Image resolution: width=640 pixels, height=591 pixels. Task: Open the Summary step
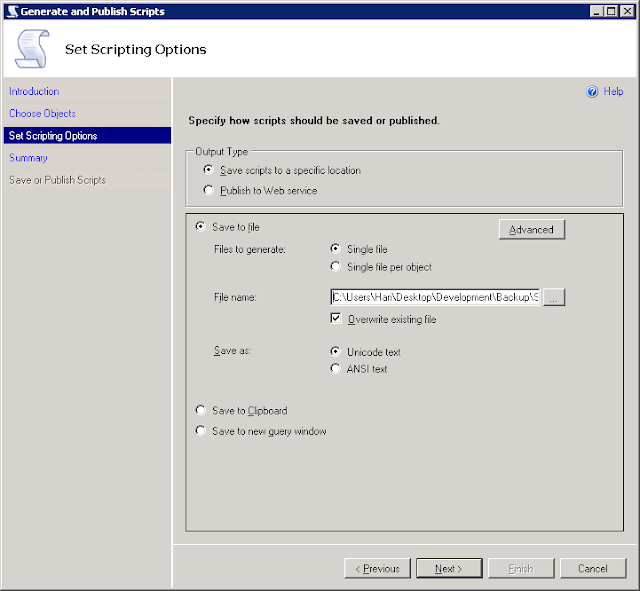pos(28,158)
